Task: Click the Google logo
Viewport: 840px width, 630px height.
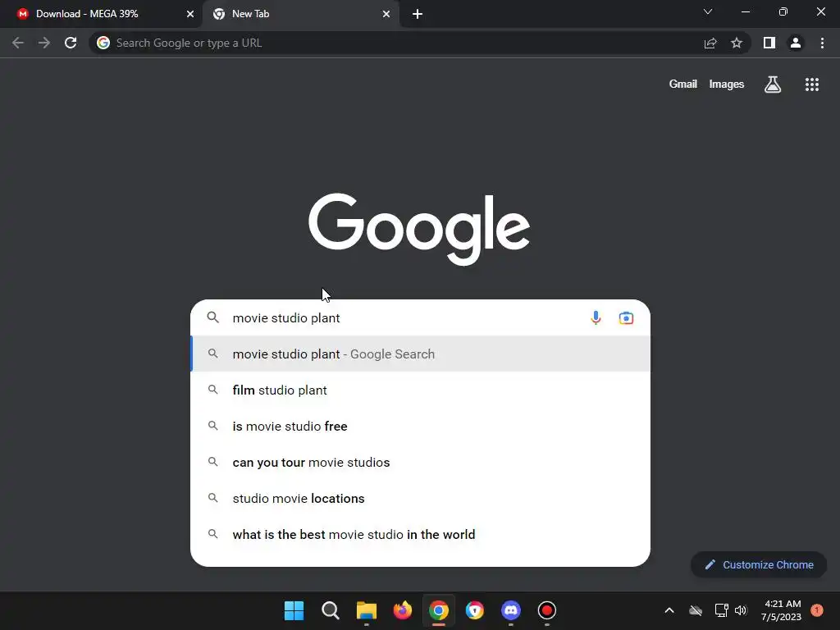Action: 419,230
